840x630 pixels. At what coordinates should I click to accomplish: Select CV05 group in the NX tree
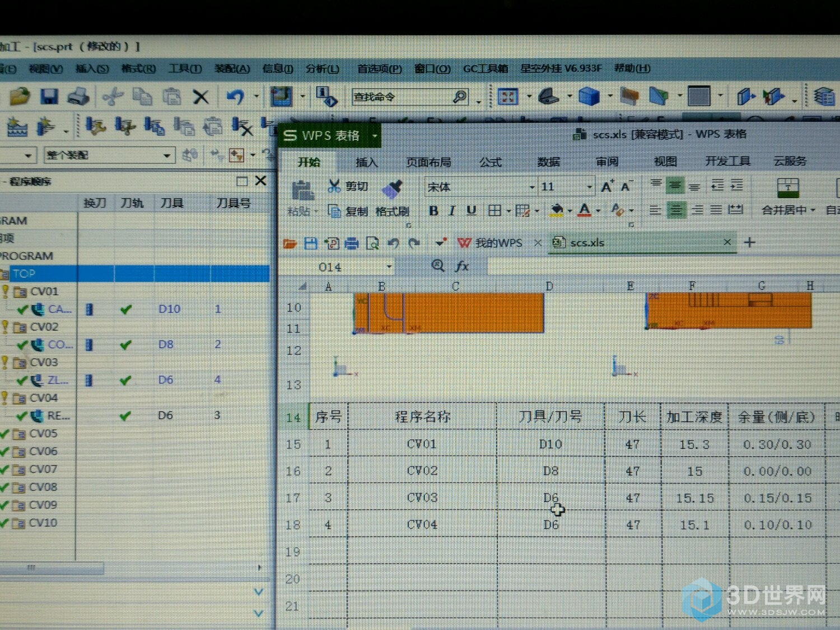click(43, 433)
